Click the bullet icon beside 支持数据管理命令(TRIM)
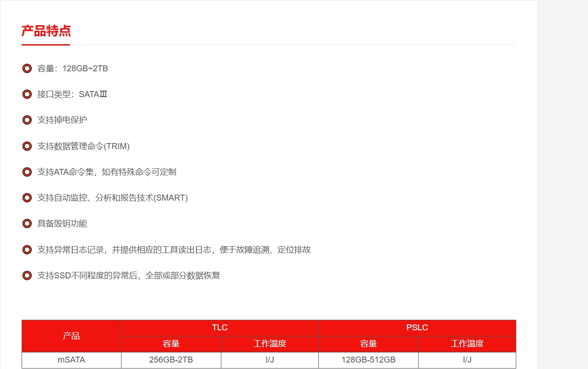Viewport: 588px width, 369px height. pos(27,146)
